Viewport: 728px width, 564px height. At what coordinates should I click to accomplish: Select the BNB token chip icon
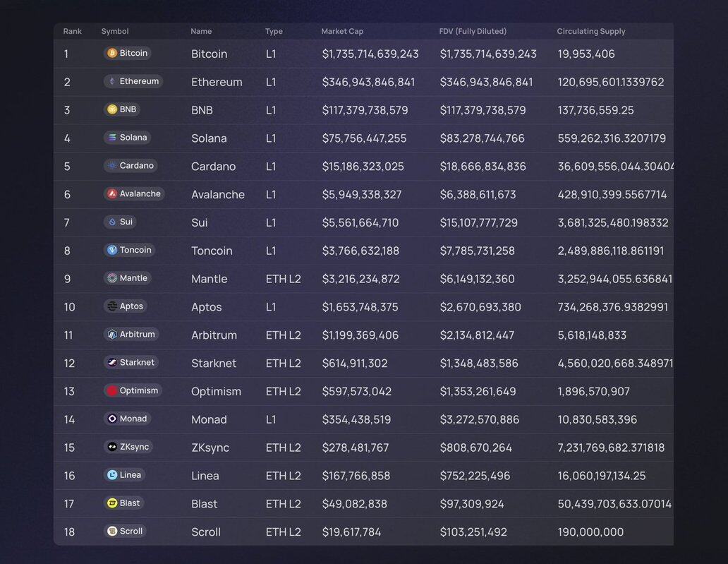click(x=112, y=109)
